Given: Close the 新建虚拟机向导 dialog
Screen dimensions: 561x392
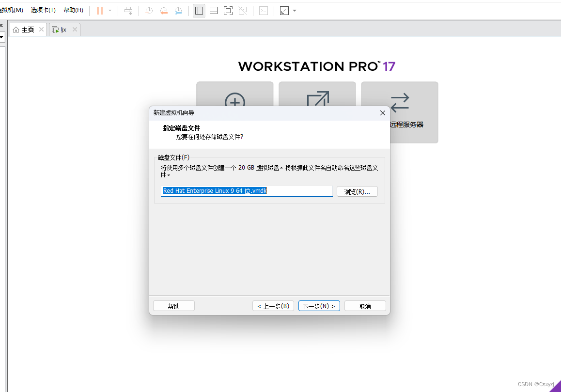Looking at the screenshot, I should click(382, 113).
